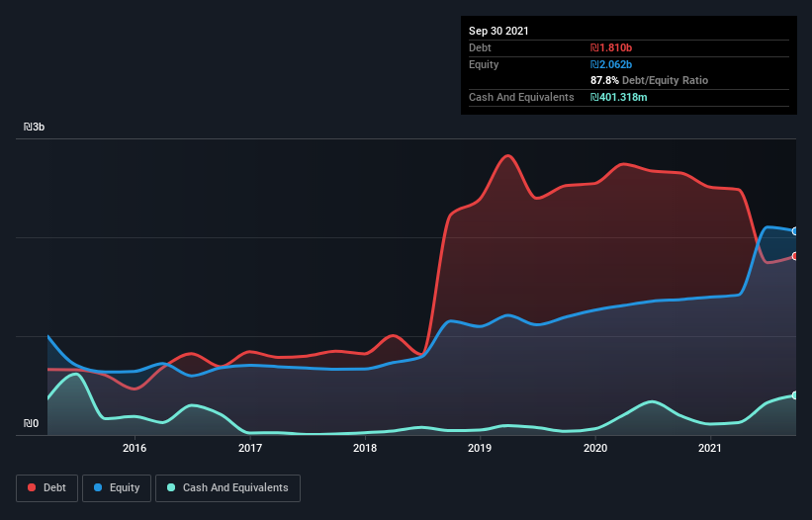The image size is (812, 520).
Task: Click the teal Cash And Equivalents legend dot
Action: [171, 487]
